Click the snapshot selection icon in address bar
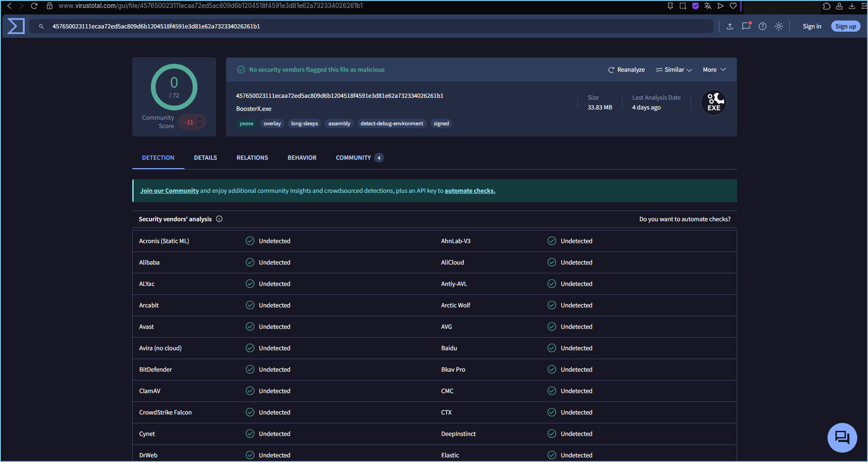 683,6
